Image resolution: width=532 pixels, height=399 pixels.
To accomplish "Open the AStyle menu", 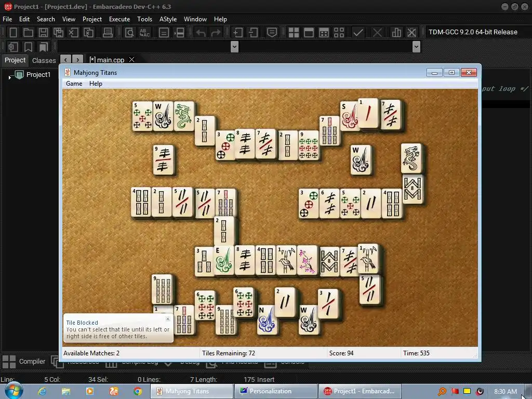I will coord(168,19).
